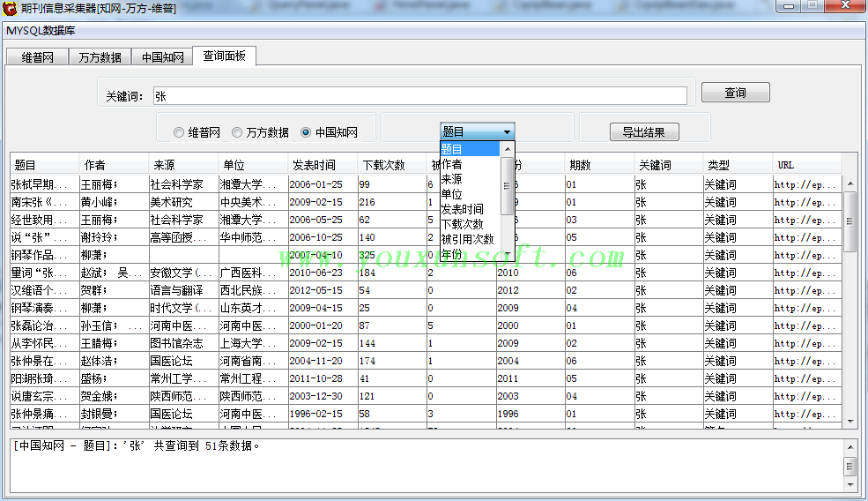Click the 来源 column header
868x501 pixels.
(184, 165)
